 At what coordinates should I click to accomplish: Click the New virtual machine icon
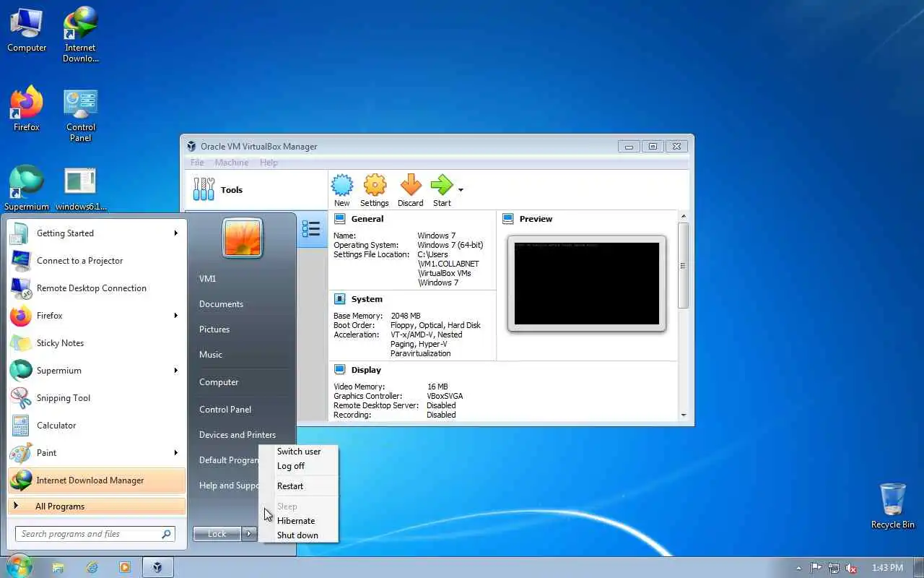point(342,186)
